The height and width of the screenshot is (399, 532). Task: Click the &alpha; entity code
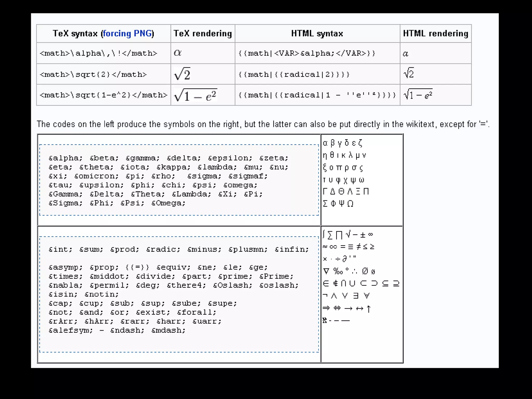click(x=65, y=158)
